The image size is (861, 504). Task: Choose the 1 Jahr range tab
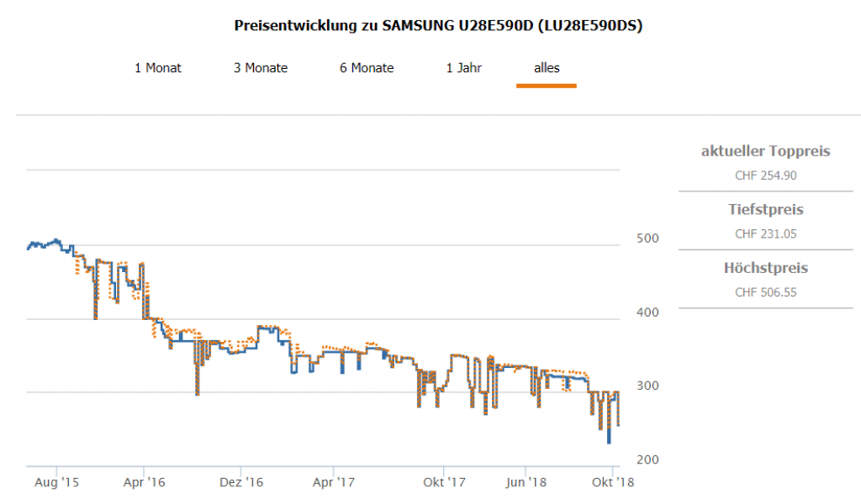coord(464,68)
